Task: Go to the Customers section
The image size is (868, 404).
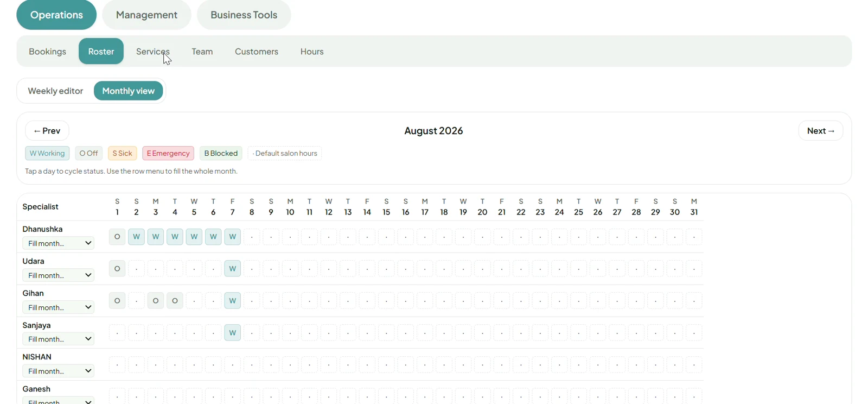Action: [x=257, y=51]
